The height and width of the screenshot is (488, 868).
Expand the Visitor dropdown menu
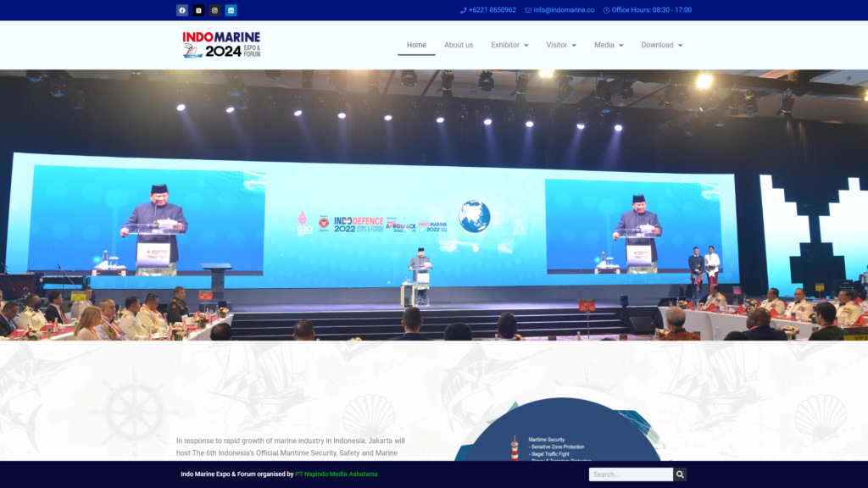561,45
